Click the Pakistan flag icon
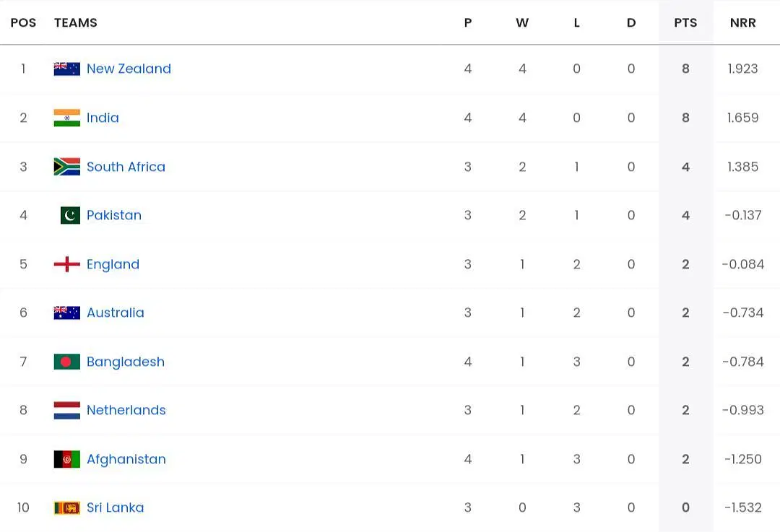 70,215
